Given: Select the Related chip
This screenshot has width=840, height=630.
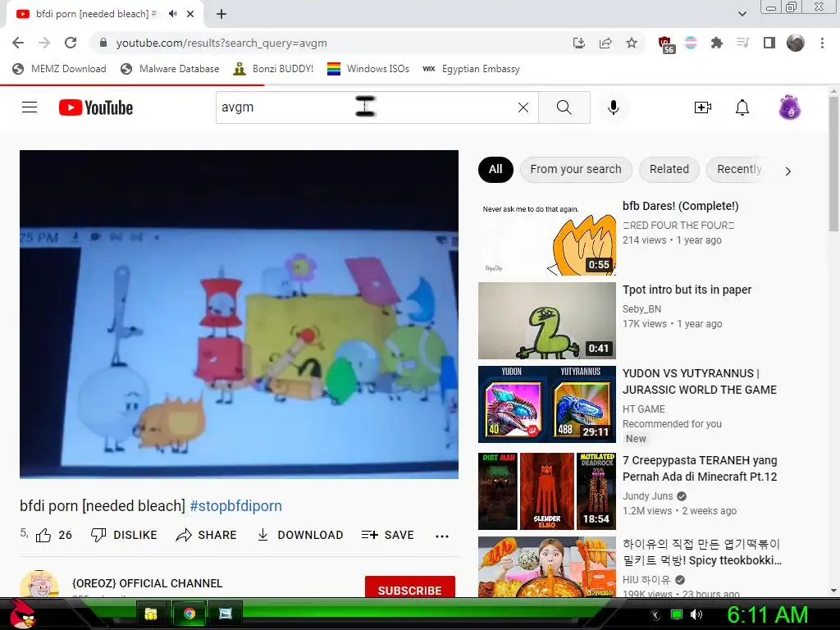Looking at the screenshot, I should [669, 170].
